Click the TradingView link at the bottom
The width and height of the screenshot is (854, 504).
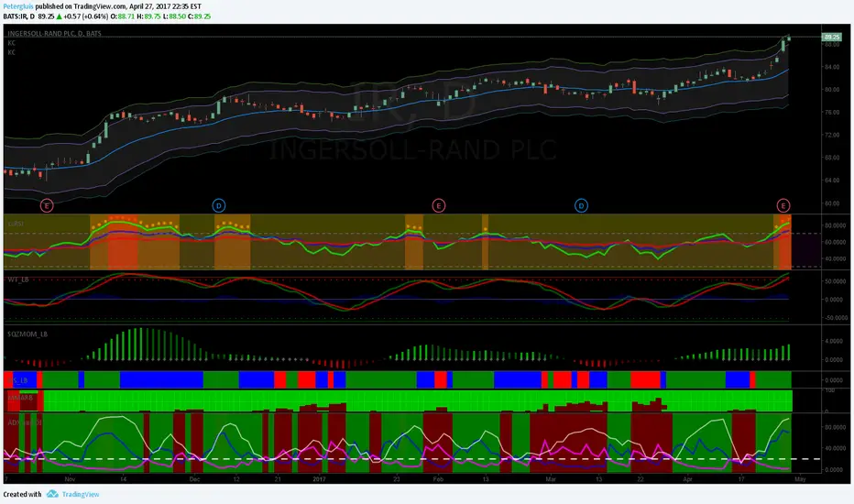(81, 494)
